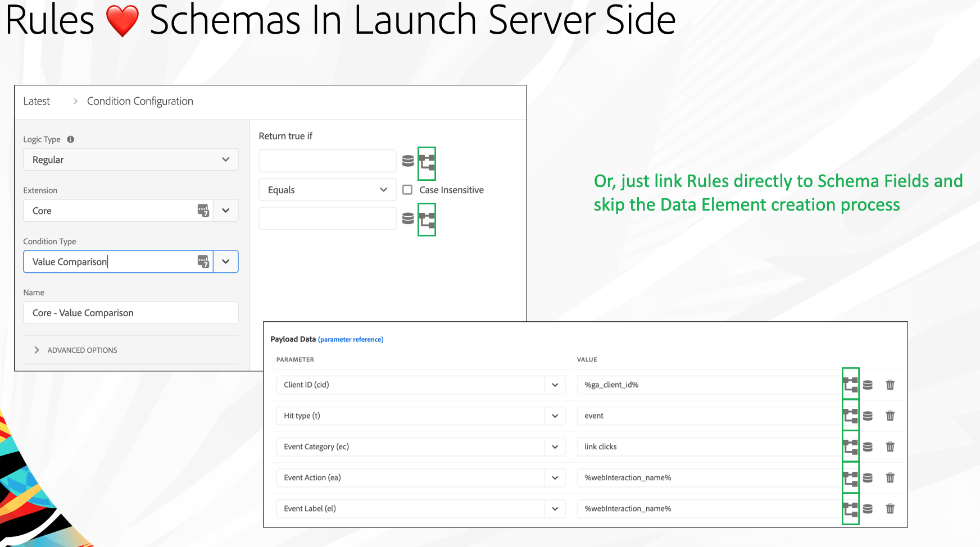This screenshot has height=547, width=980.
Task: Open schema picker for Client ID (cid) row
Action: [x=851, y=385]
